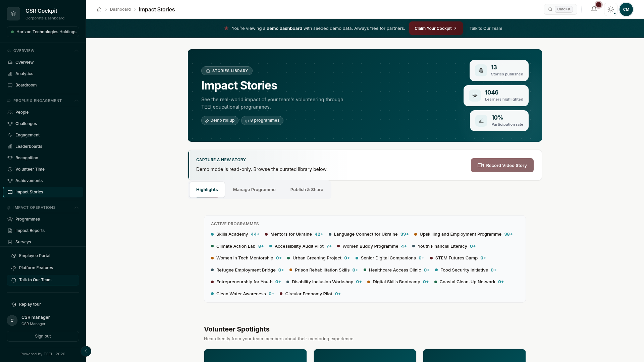Screen dimensions: 644x362
Task: Switch to the Manage Programme tab
Action: pos(254,190)
